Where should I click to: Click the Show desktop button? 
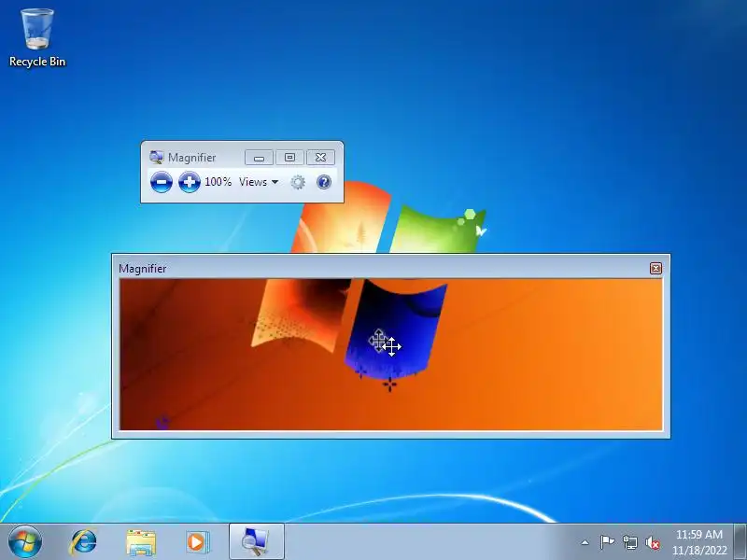(x=740, y=542)
